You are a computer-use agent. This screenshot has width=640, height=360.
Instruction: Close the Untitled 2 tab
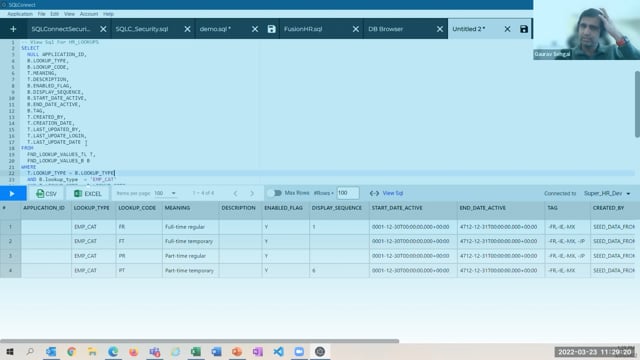point(507,29)
